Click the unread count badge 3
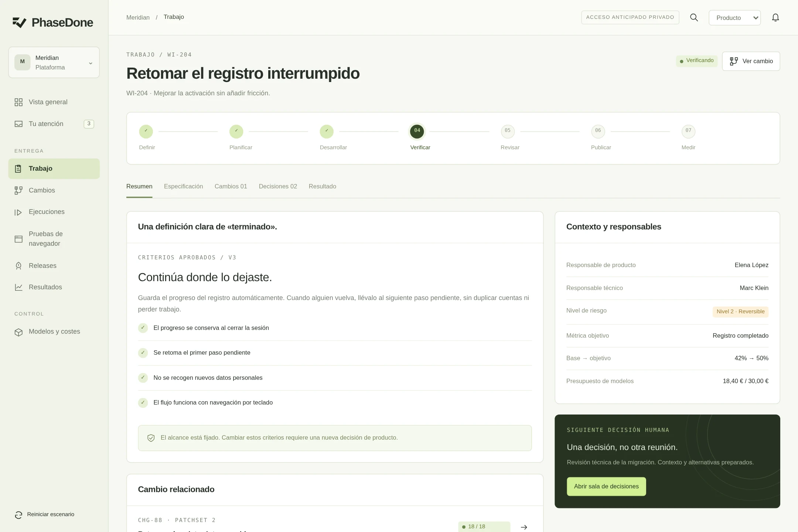Viewport: 798px width, 532px height. coord(89,124)
